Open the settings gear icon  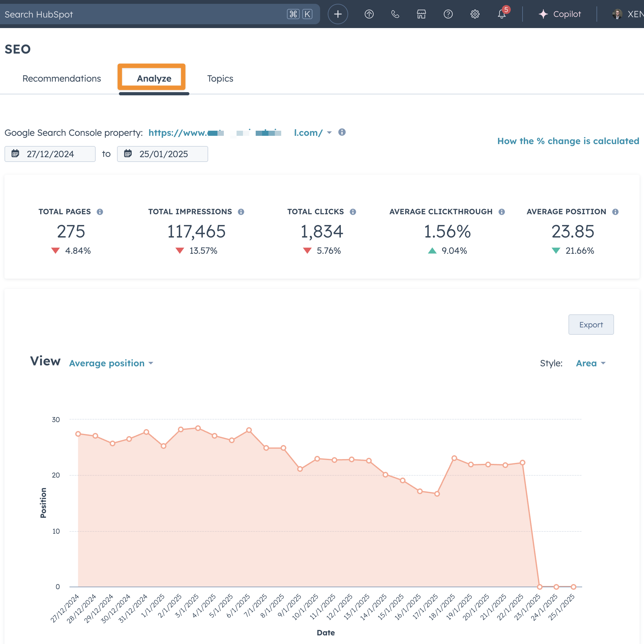[475, 14]
